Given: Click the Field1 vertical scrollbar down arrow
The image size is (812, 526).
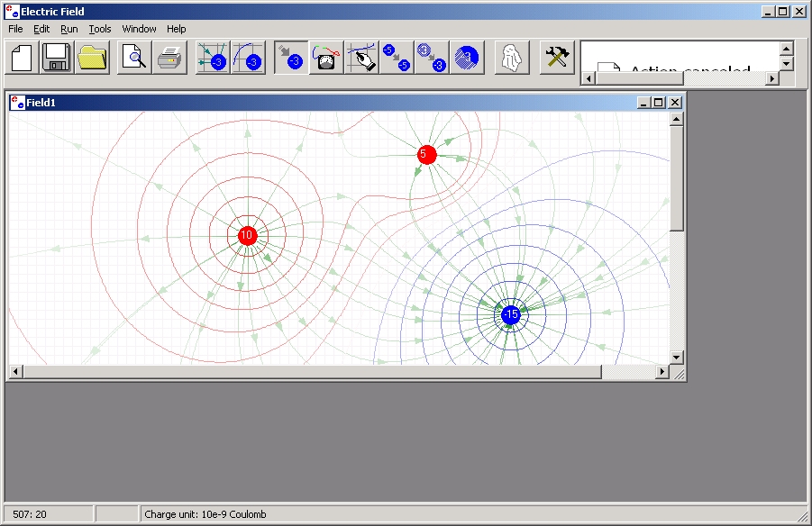Looking at the screenshot, I should [676, 357].
